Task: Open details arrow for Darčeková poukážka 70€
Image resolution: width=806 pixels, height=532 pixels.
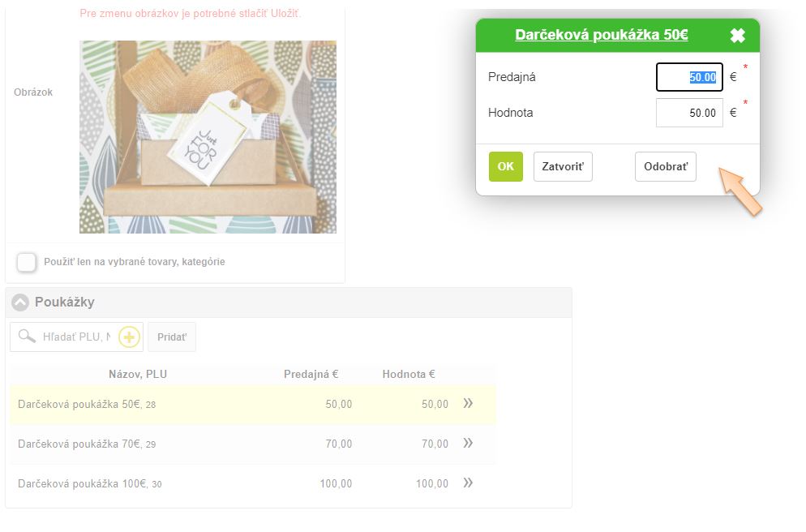Action: click(x=468, y=443)
